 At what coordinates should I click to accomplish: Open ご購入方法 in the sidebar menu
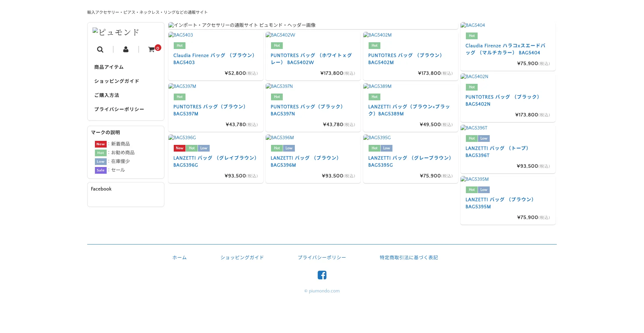(x=107, y=95)
